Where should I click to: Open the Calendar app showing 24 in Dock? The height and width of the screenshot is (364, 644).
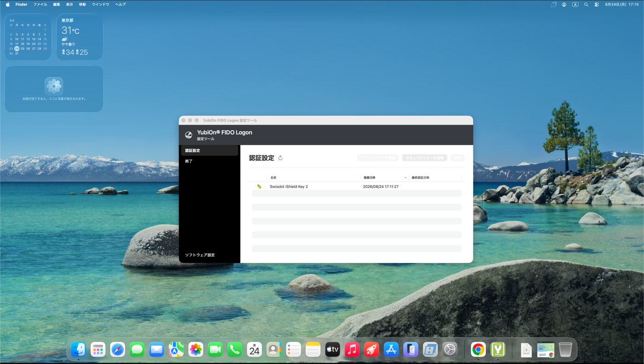click(x=254, y=350)
